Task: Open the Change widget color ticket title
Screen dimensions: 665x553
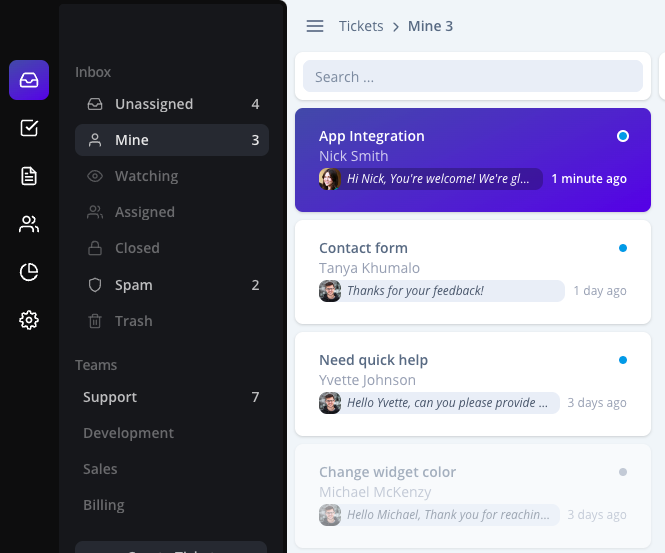Action: tap(387, 472)
